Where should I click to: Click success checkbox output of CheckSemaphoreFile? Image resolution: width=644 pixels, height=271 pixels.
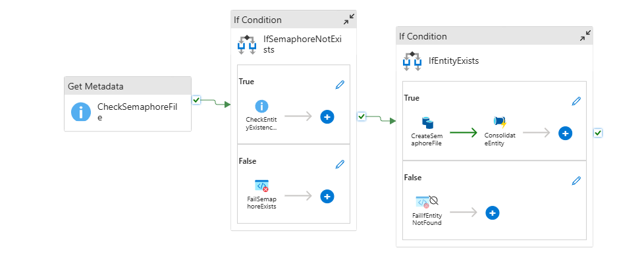[x=196, y=100]
